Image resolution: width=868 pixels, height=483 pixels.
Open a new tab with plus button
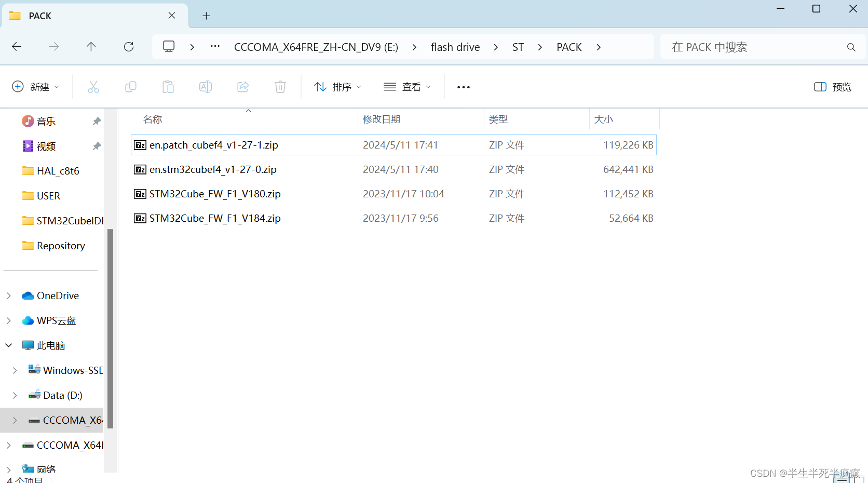tap(206, 16)
